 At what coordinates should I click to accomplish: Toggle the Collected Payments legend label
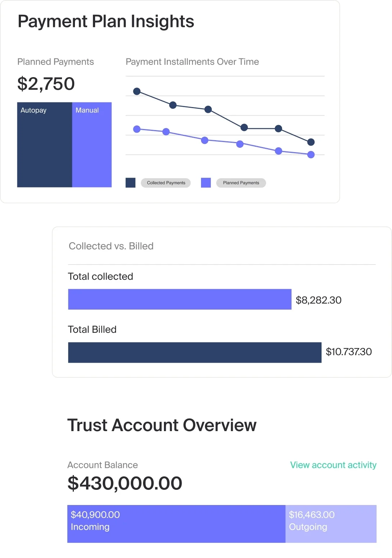point(166,183)
